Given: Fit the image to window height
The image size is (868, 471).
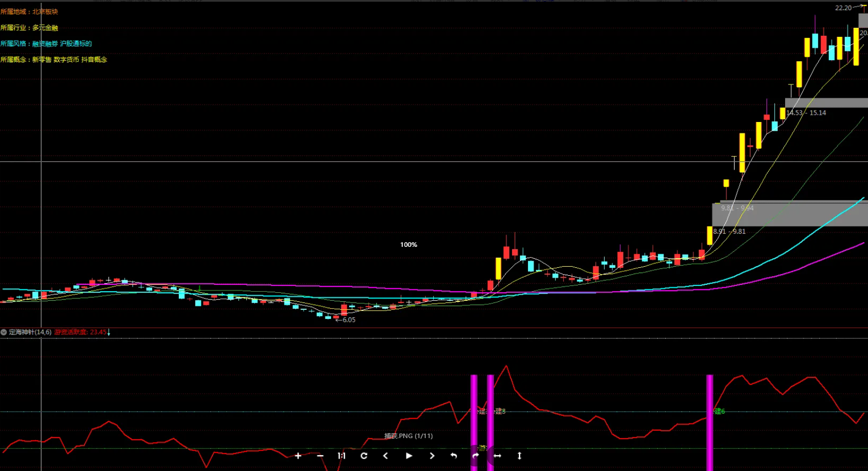Looking at the screenshot, I should [x=519, y=456].
